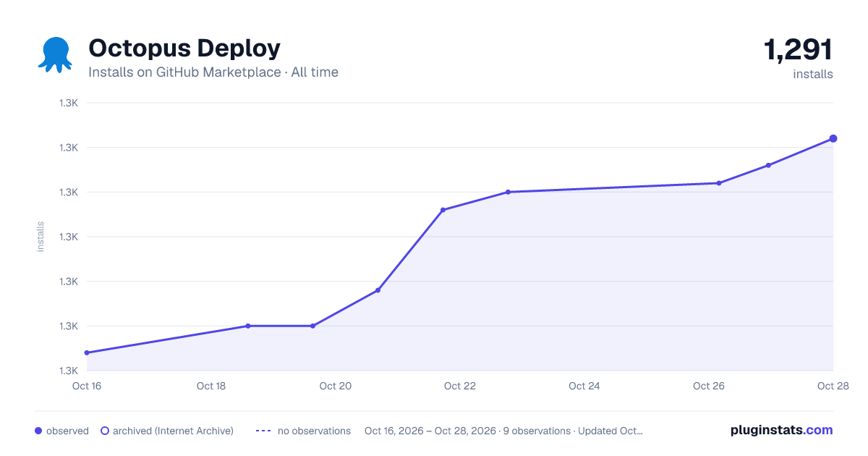
Task: Click the topmost '1.3K' y-axis label
Action: point(69,103)
